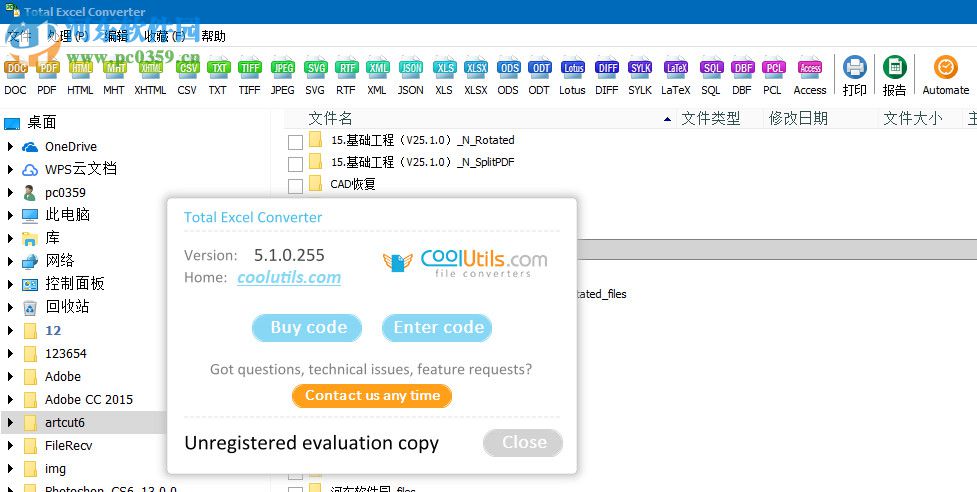Select XML conversion icon
Viewport: 977px width, 492px height.
[377, 69]
